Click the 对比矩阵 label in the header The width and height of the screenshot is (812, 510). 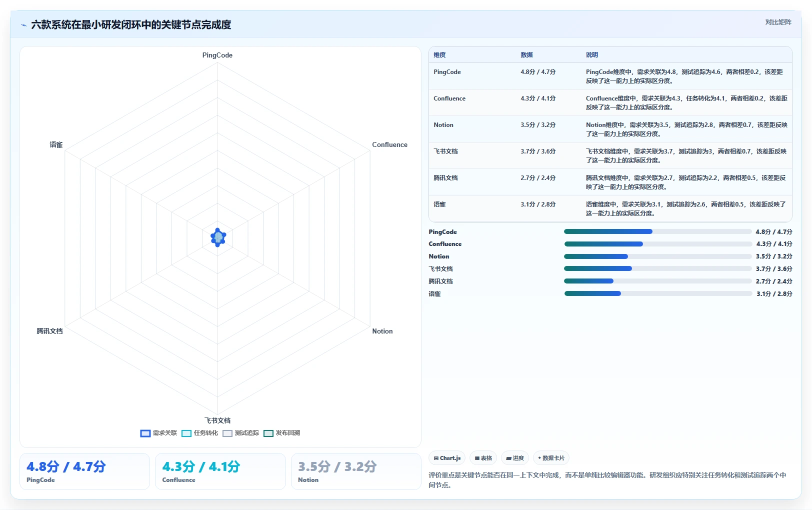point(778,22)
